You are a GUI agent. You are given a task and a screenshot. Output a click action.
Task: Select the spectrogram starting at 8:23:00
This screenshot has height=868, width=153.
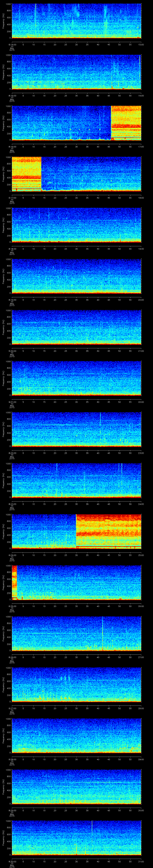coord(76,481)
